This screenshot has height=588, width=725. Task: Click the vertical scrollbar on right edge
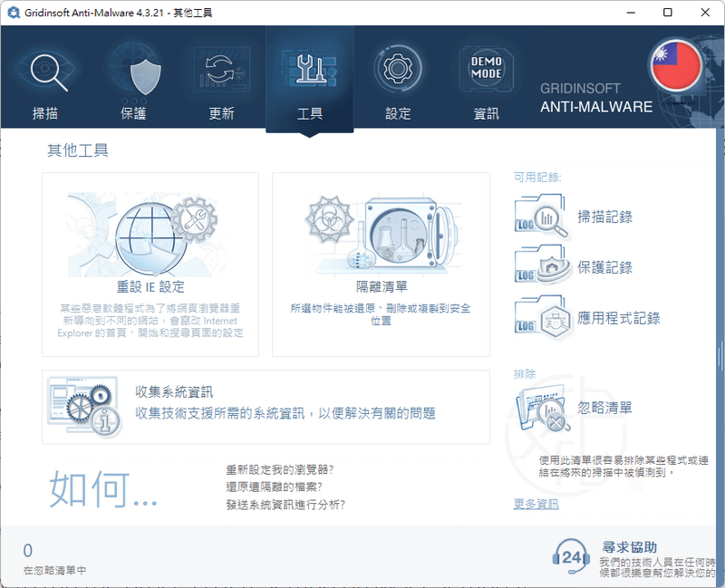pyautogui.click(x=720, y=356)
